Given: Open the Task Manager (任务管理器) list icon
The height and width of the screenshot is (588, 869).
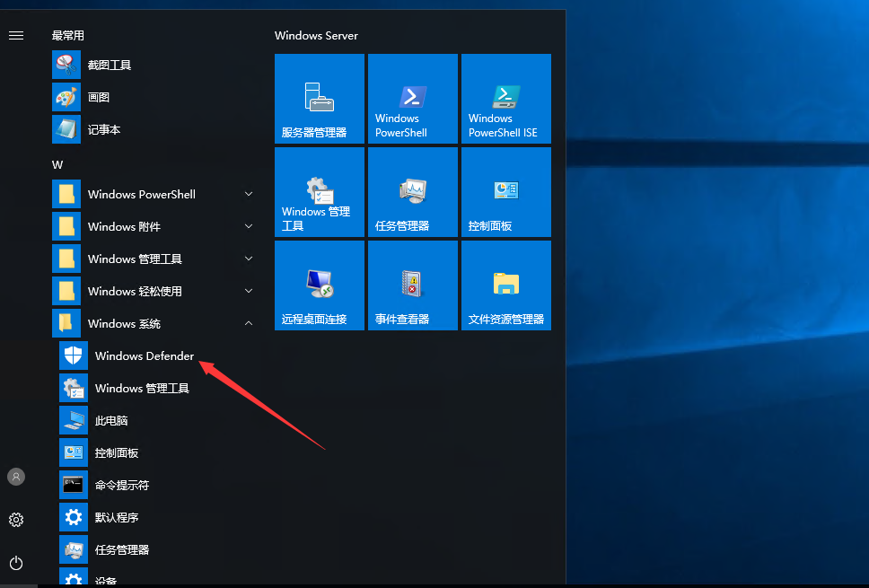Looking at the screenshot, I should pos(74,549).
